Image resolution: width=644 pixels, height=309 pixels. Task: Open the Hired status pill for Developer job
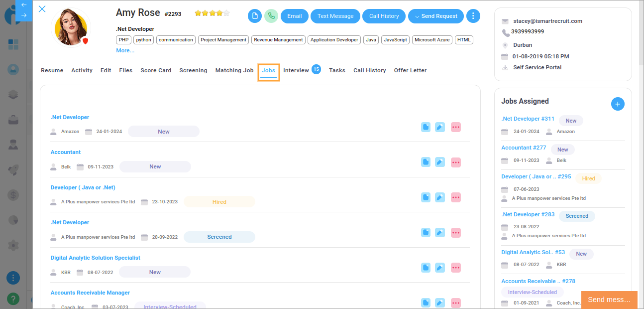[219, 202]
